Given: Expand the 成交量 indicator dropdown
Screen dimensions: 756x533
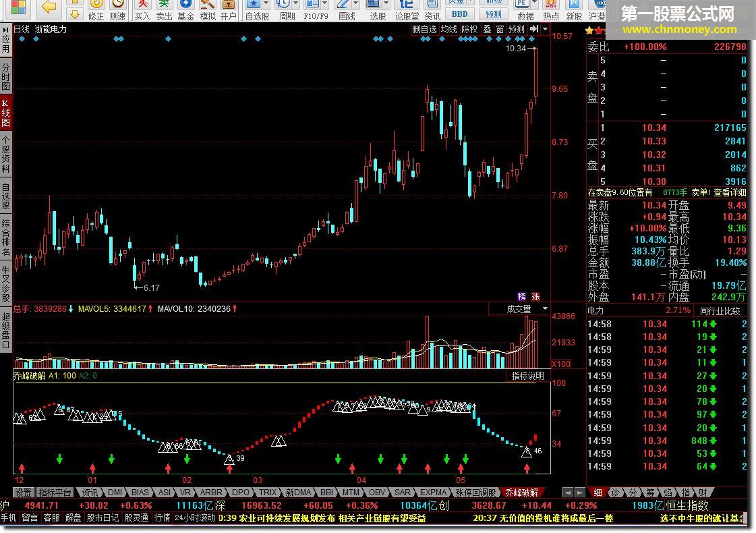Looking at the screenshot, I should 545,309.
